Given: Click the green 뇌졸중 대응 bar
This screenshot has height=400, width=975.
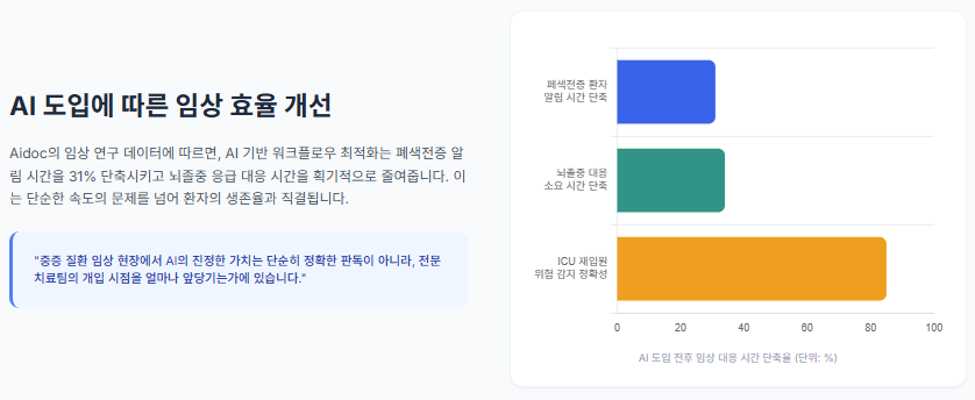Looking at the screenshot, I should (671, 180).
